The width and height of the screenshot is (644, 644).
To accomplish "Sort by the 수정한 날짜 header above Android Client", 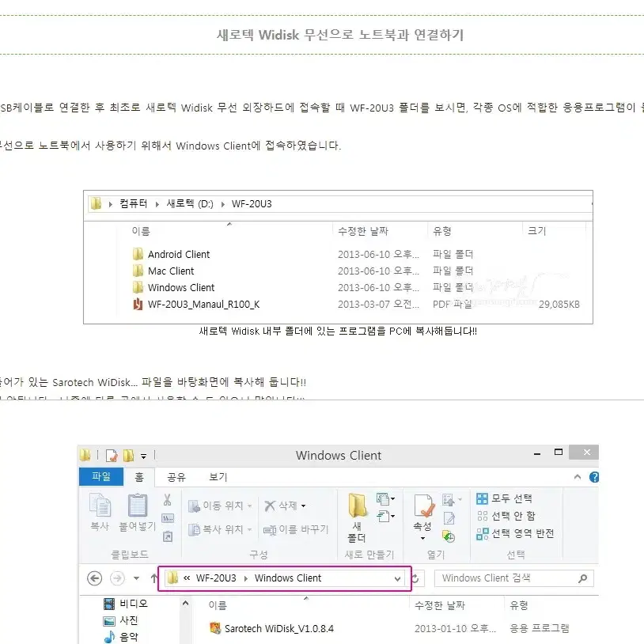I will point(363,231).
